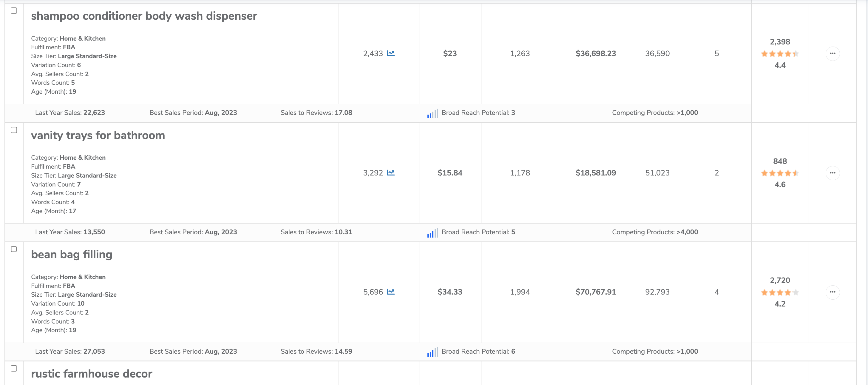Click Sales to Reviews: 14.59

[x=316, y=351]
